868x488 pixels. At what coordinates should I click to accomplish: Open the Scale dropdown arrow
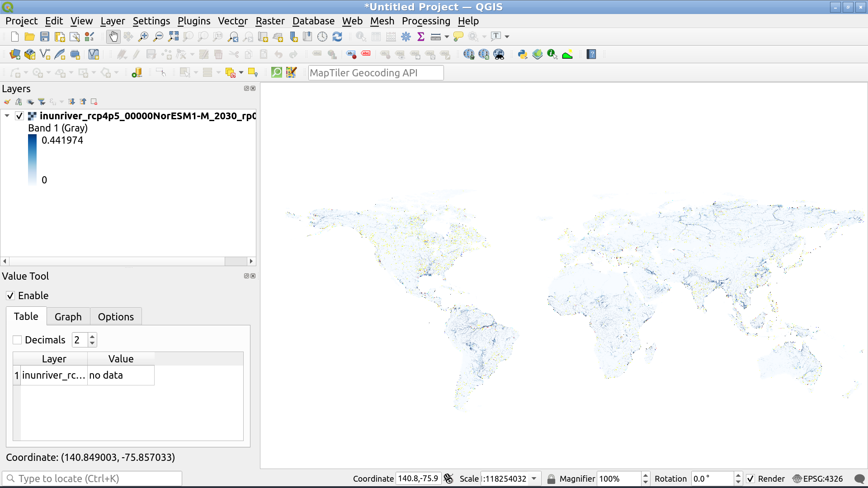[x=534, y=479]
